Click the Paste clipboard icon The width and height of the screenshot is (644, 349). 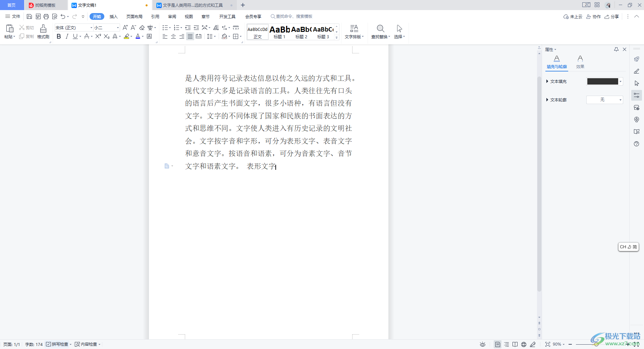click(10, 29)
